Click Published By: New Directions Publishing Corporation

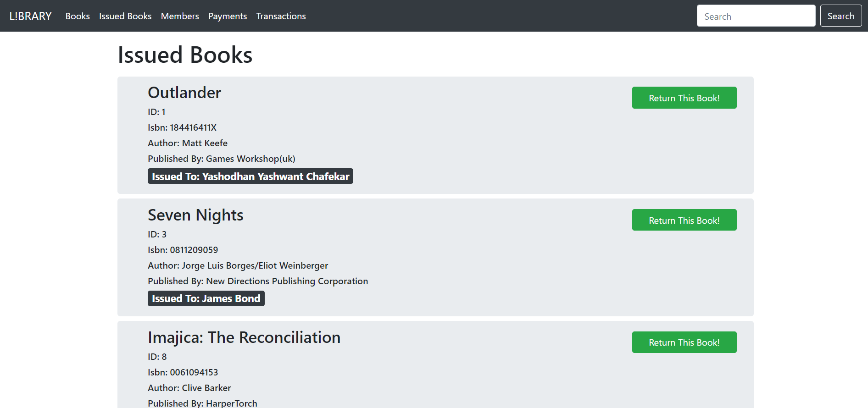(x=258, y=281)
